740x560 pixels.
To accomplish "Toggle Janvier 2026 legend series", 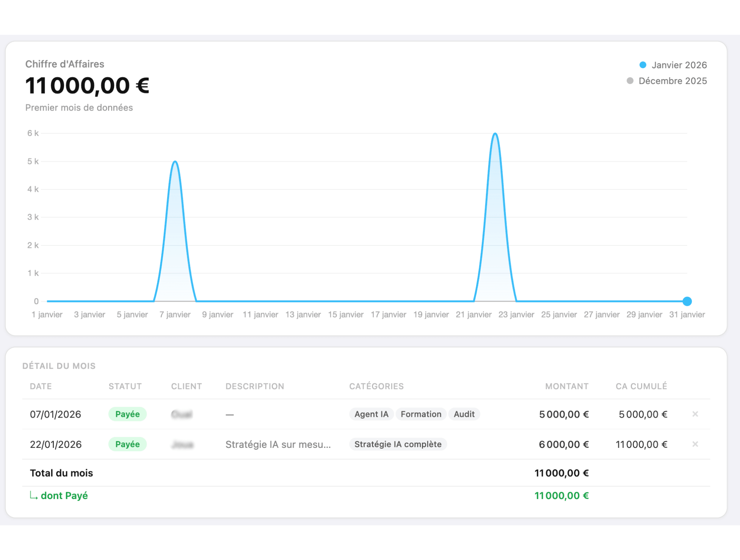I will click(x=679, y=65).
